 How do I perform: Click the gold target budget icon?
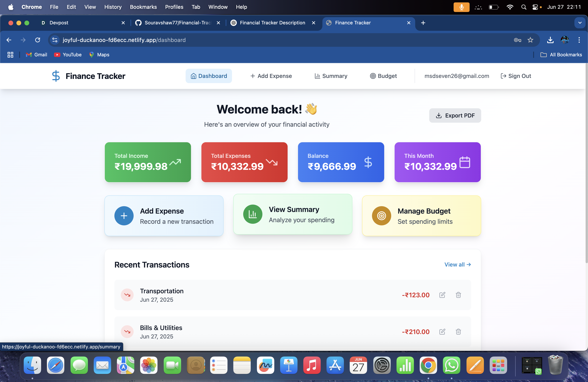[x=381, y=216]
